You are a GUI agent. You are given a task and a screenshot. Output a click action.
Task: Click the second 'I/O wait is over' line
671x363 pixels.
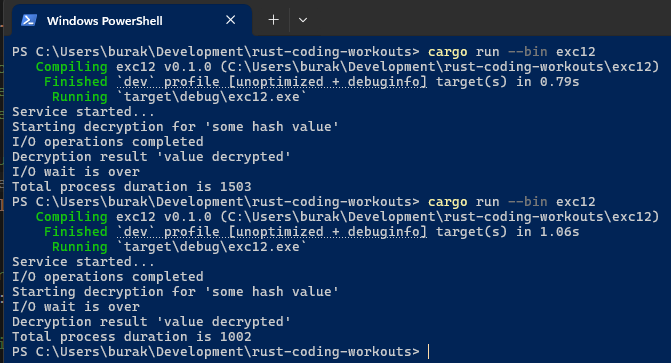click(76, 306)
